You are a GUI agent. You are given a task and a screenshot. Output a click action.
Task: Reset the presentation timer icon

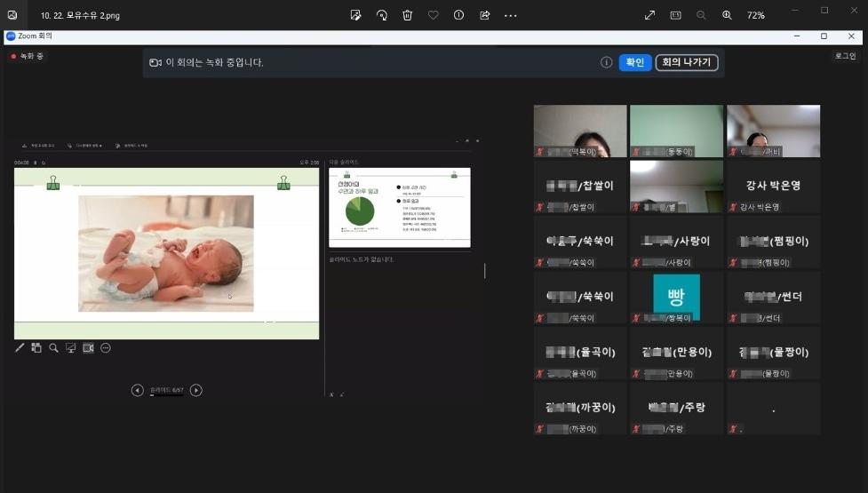tap(44, 163)
